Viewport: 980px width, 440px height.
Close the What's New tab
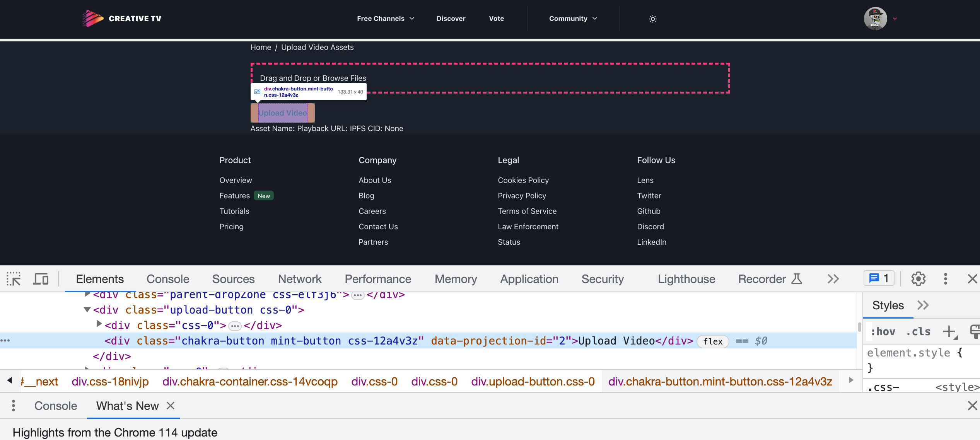point(170,406)
